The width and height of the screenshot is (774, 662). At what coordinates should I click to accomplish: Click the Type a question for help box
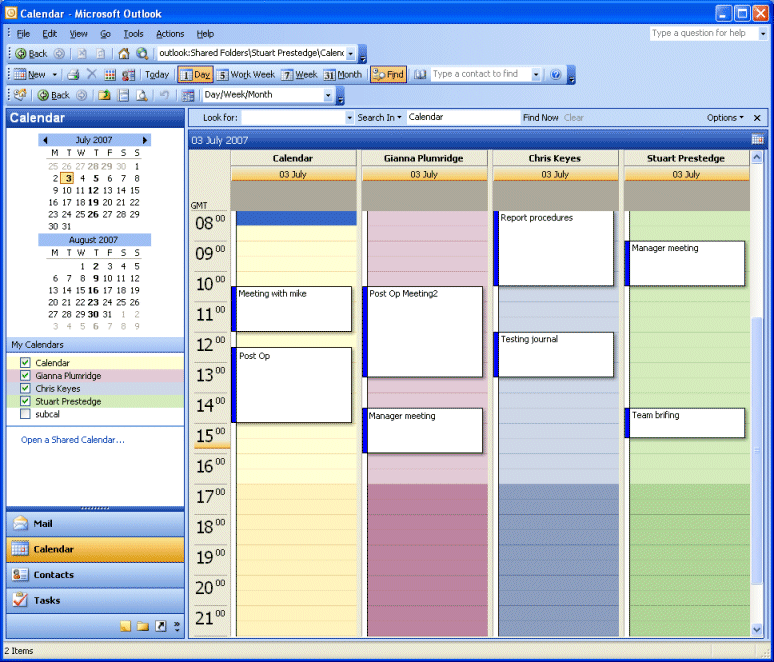[704, 34]
